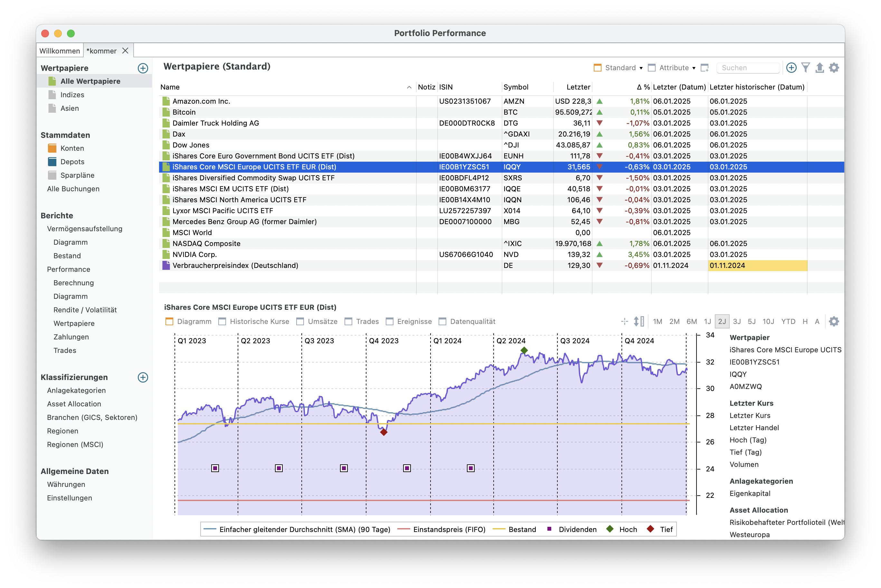Toggle the crosshair measurement tool in chart

[x=625, y=321]
